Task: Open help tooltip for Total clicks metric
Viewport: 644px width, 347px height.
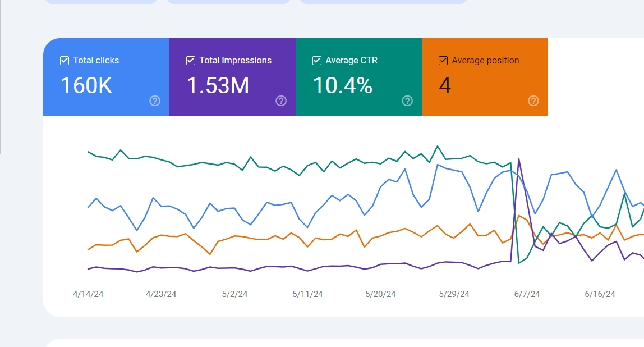Action: click(x=154, y=102)
